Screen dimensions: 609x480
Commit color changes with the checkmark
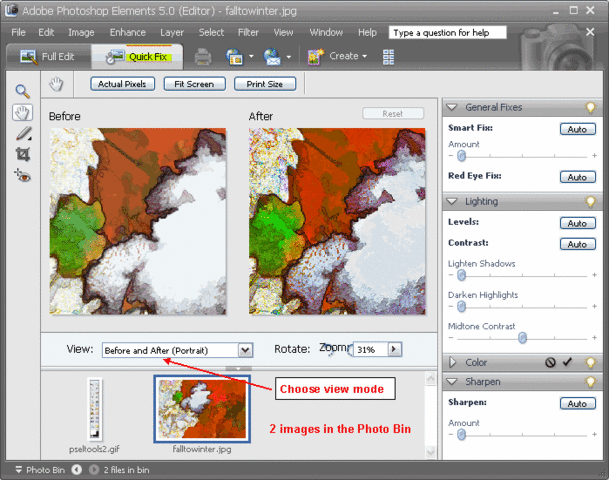567,362
